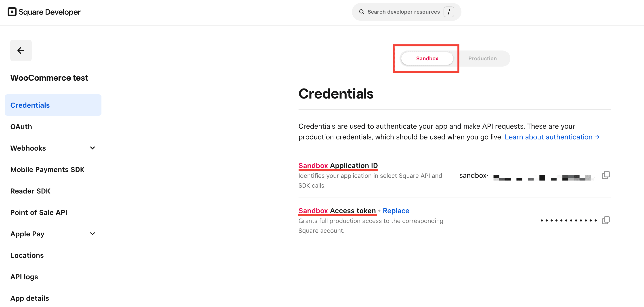This screenshot has height=307, width=644.
Task: Switch to Production environment
Action: tap(482, 59)
